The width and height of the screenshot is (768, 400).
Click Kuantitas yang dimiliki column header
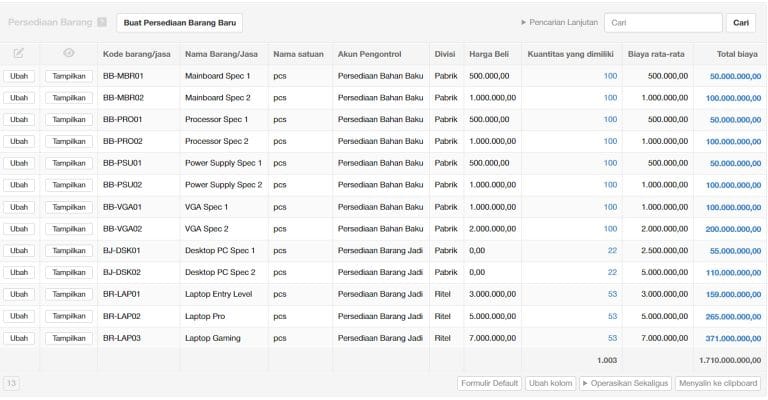(x=570, y=54)
